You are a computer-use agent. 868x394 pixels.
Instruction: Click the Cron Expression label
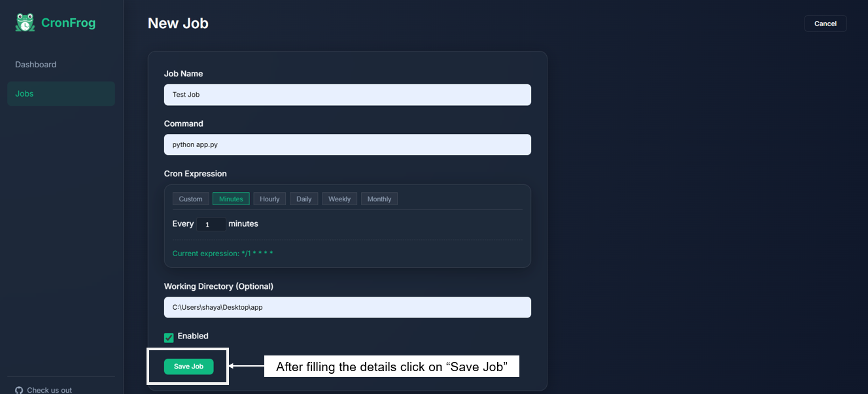pos(196,174)
